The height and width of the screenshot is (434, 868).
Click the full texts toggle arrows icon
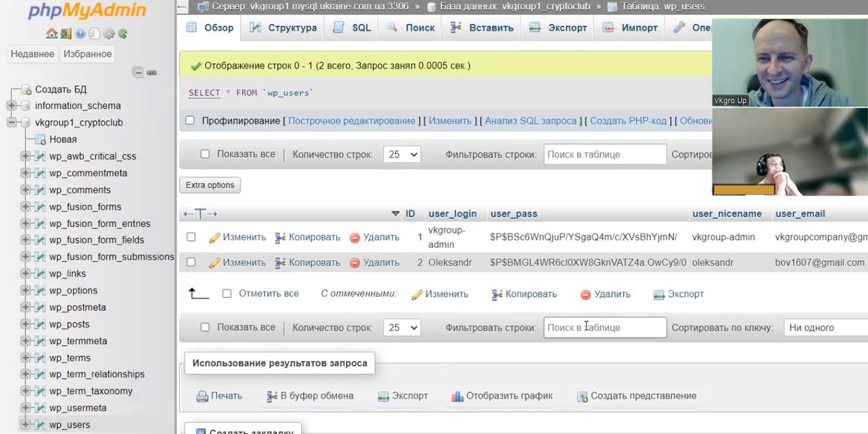coord(200,214)
